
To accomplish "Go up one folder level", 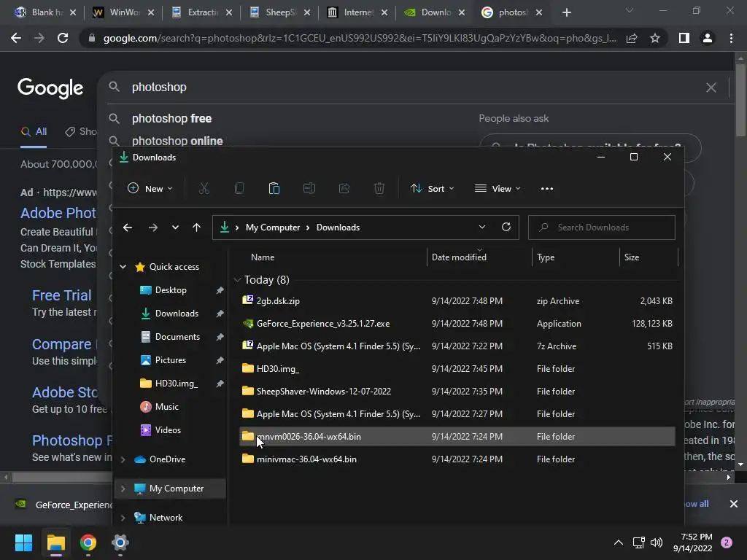I will (x=196, y=227).
